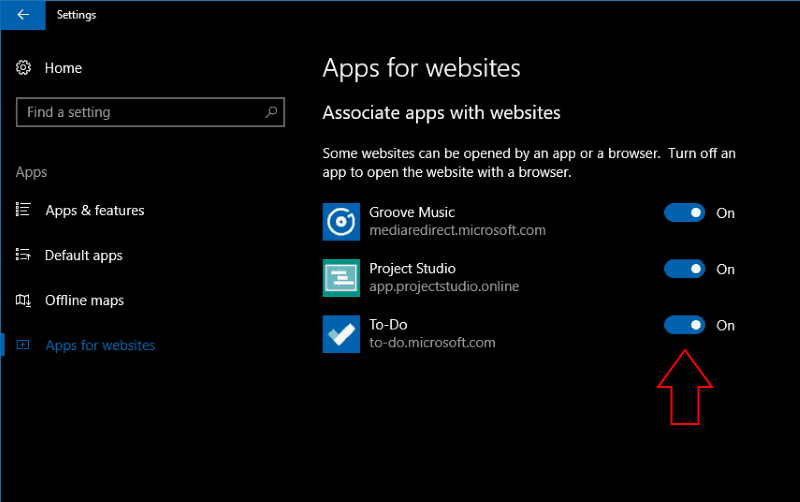Click the Apps for websites sidebar icon
800x502 pixels.
coord(23,345)
